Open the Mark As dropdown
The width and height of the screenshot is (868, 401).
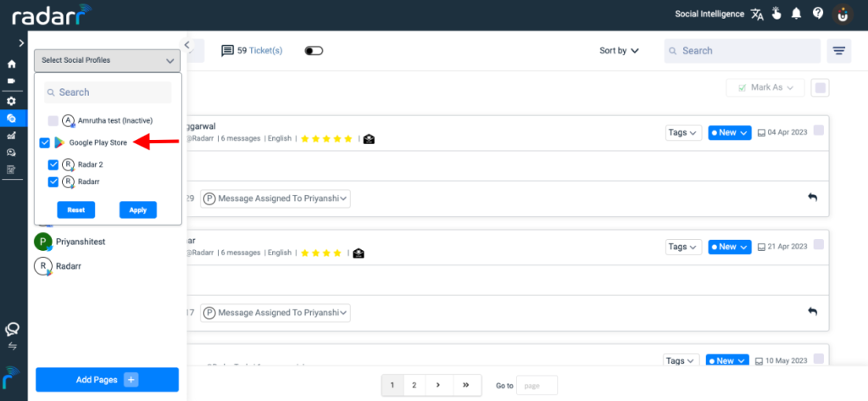click(x=765, y=87)
